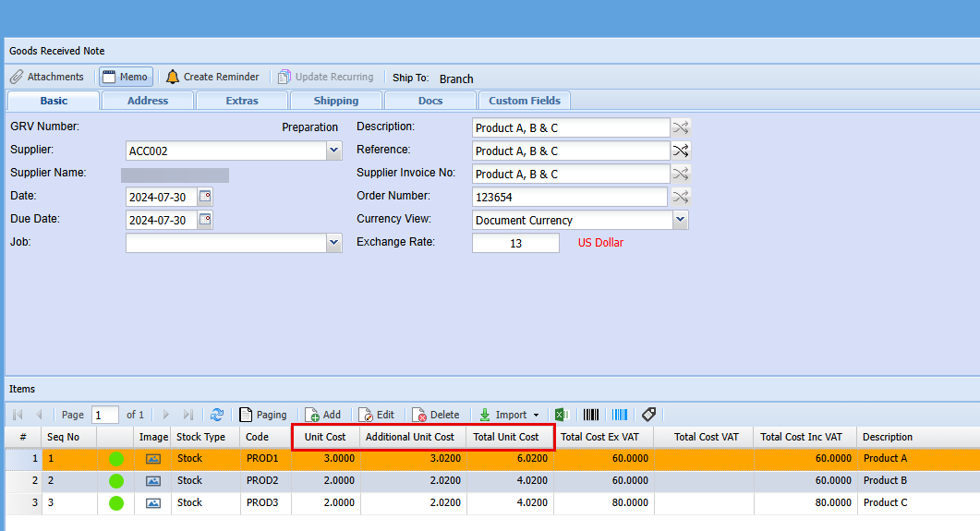
Task: Refresh the items grid
Action: tap(217, 416)
